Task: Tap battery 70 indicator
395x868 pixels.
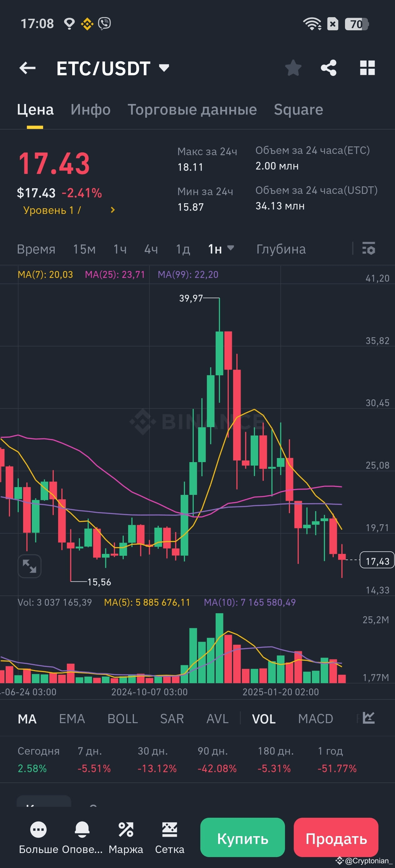Action: [x=357, y=24]
